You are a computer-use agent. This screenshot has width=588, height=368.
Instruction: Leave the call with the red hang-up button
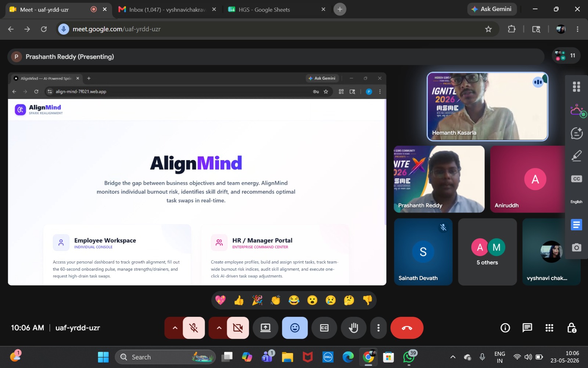tap(407, 328)
